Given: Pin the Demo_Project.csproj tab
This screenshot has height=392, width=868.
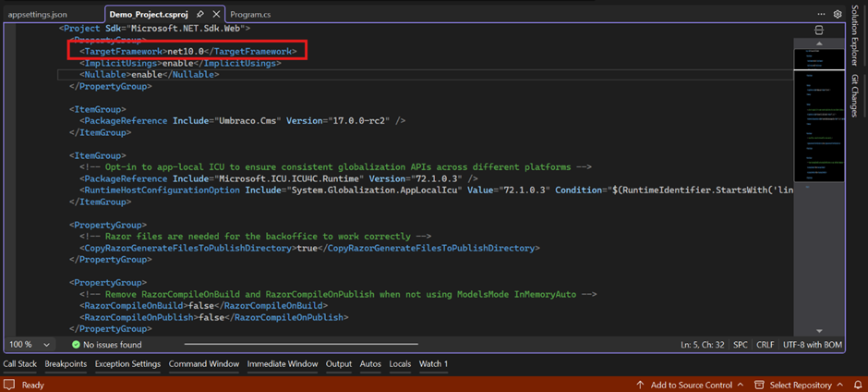Looking at the screenshot, I should tap(200, 15).
